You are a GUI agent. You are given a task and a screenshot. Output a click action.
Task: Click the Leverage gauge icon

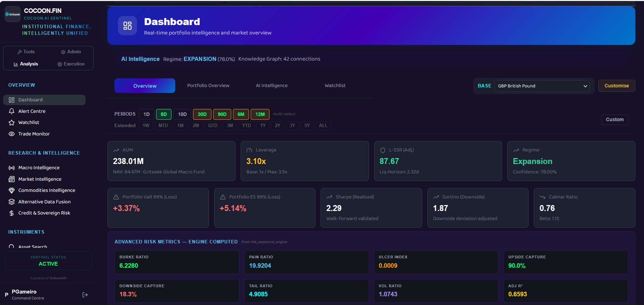(249, 150)
